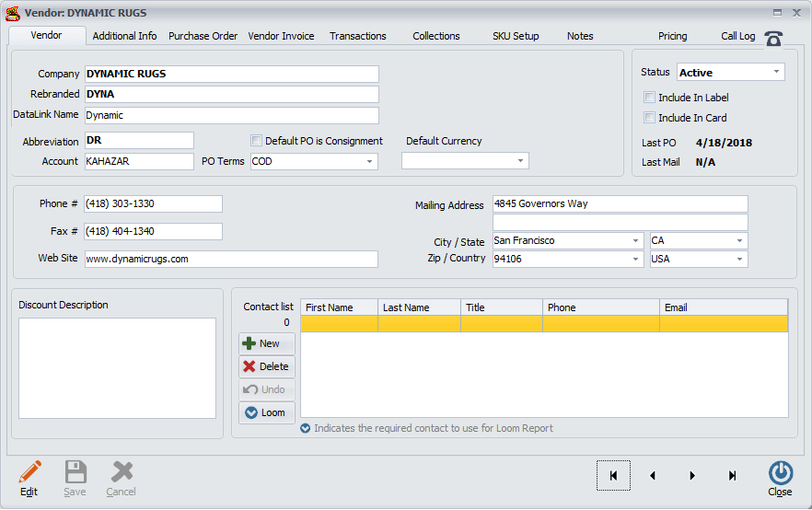The width and height of the screenshot is (812, 510).
Task: Click the Last Name column header
Action: point(420,307)
